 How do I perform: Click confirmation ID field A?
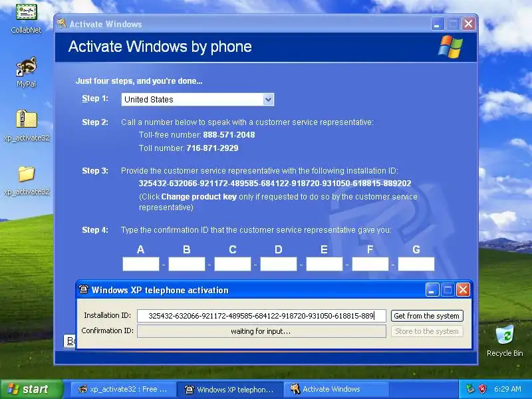(141, 264)
